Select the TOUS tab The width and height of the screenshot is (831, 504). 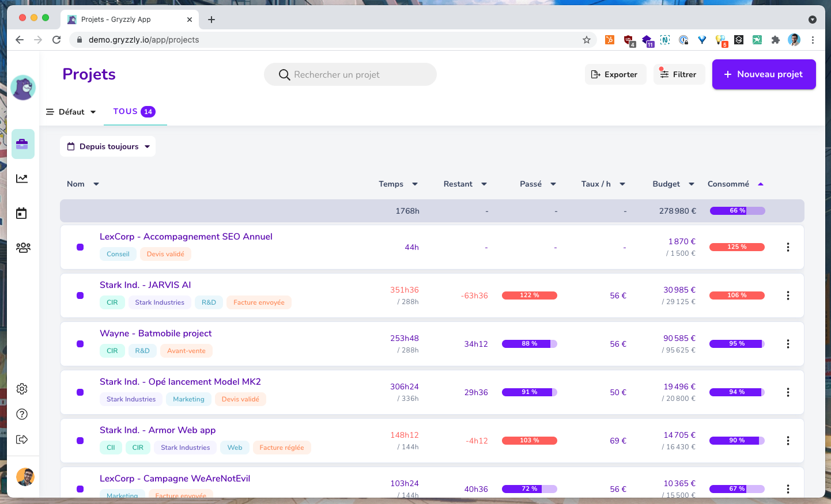(x=135, y=112)
